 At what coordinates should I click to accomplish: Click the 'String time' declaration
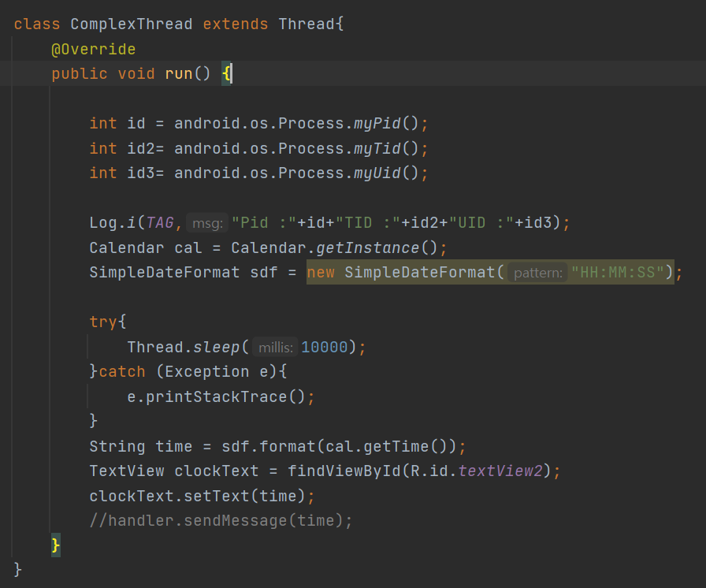click(140, 446)
